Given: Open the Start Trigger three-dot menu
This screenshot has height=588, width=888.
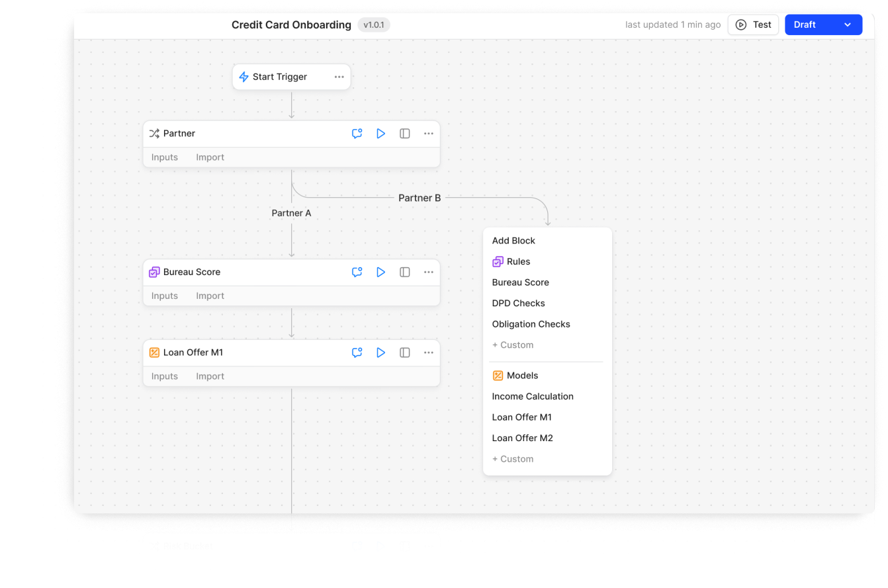Looking at the screenshot, I should tap(339, 77).
